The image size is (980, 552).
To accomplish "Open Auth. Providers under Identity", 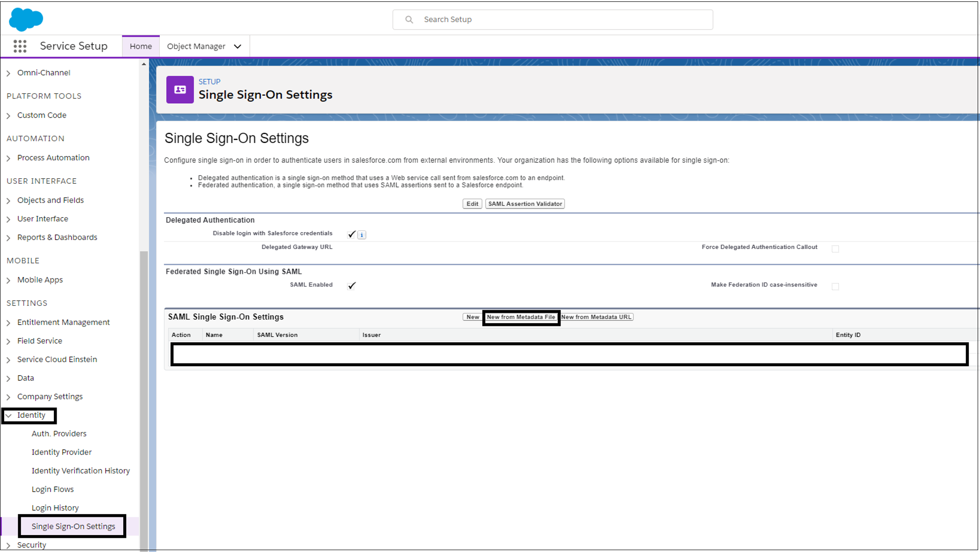I will tap(59, 433).
